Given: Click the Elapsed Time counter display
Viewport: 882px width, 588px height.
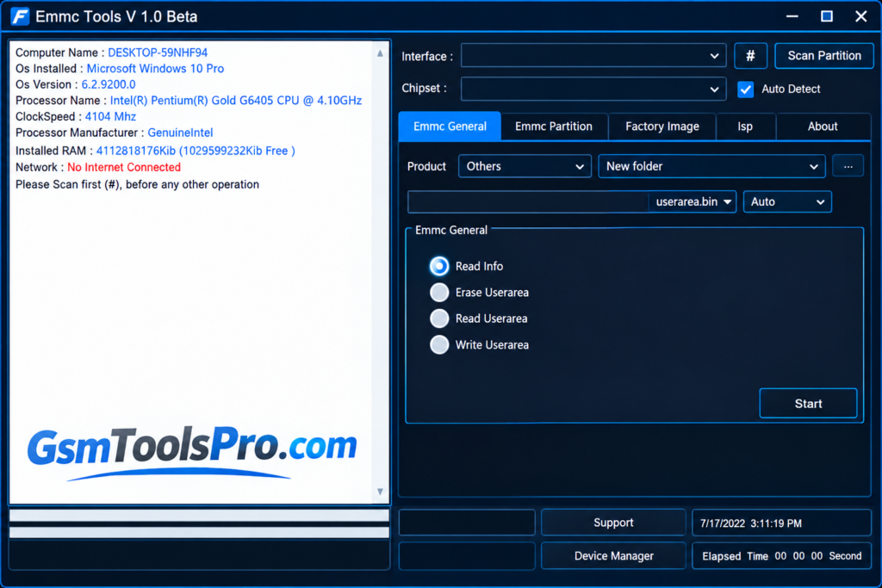Looking at the screenshot, I should click(x=781, y=556).
